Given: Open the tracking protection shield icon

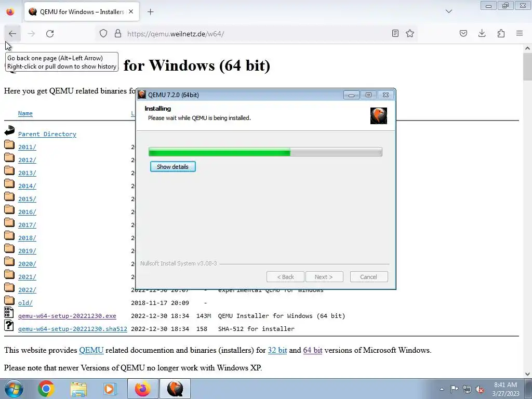Looking at the screenshot, I should point(103,33).
